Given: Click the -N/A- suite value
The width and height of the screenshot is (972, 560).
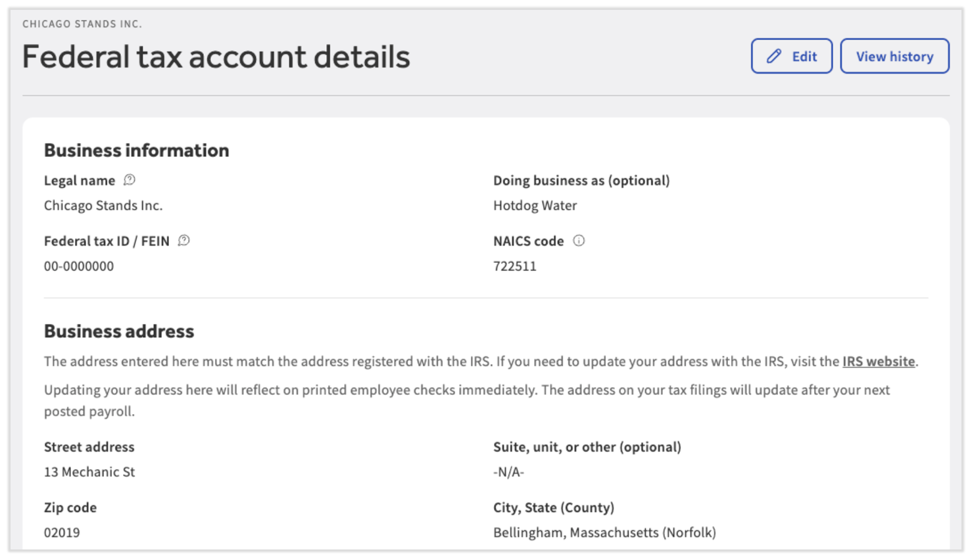Looking at the screenshot, I should (x=508, y=472).
